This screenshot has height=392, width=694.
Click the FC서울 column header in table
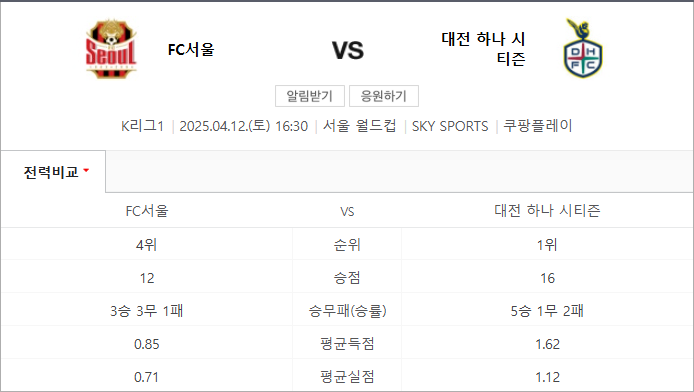point(147,211)
